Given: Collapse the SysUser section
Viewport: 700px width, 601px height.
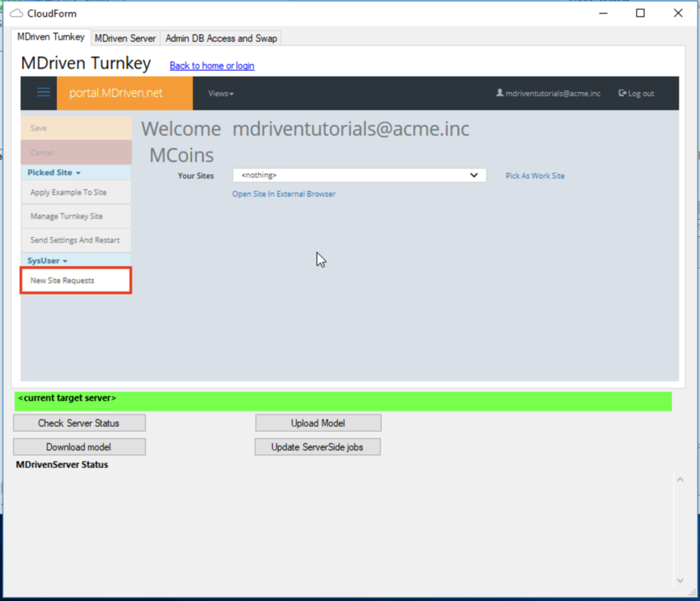Looking at the screenshot, I should [x=47, y=261].
